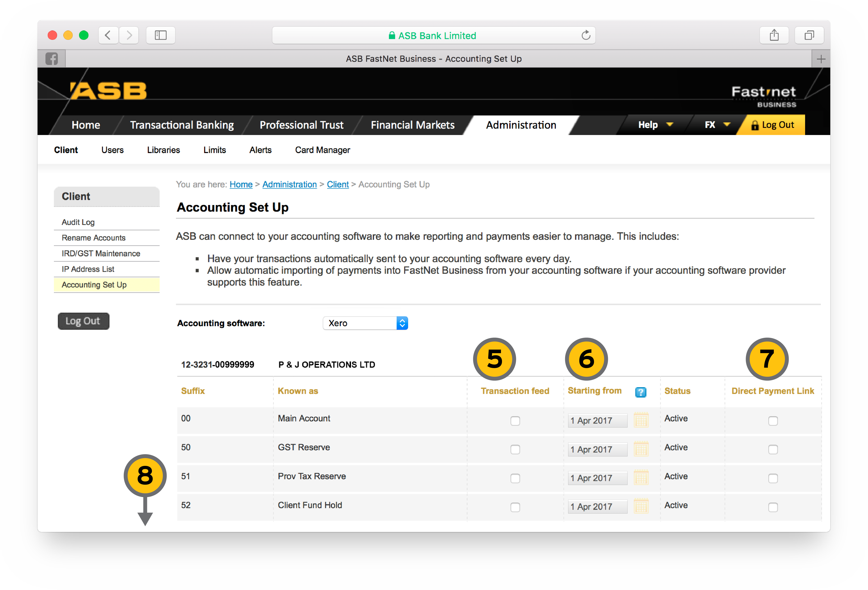Toggle the Safari sidebar icon
Viewport: 868px width, 590px height.
(x=161, y=35)
